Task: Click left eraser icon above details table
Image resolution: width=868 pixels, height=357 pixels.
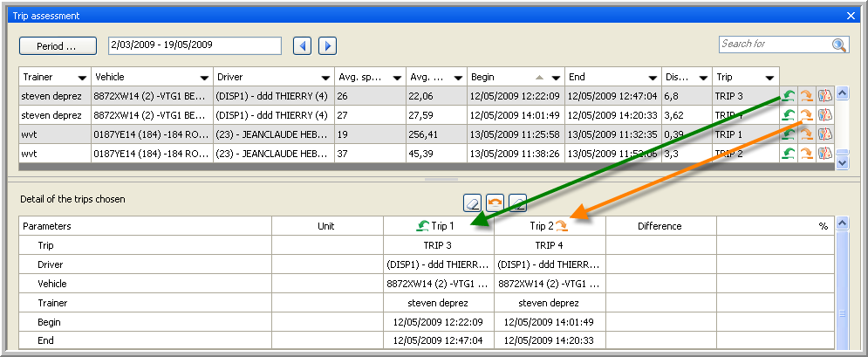Action: pos(472,202)
